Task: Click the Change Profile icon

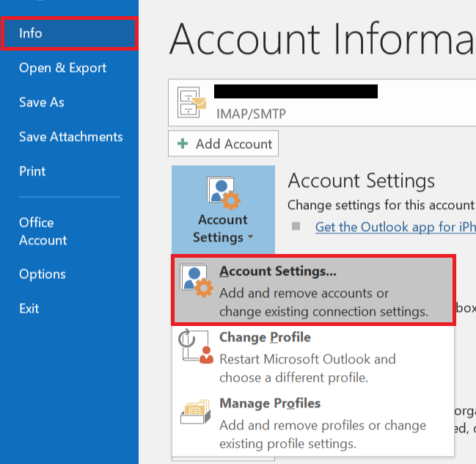Action: 196,346
